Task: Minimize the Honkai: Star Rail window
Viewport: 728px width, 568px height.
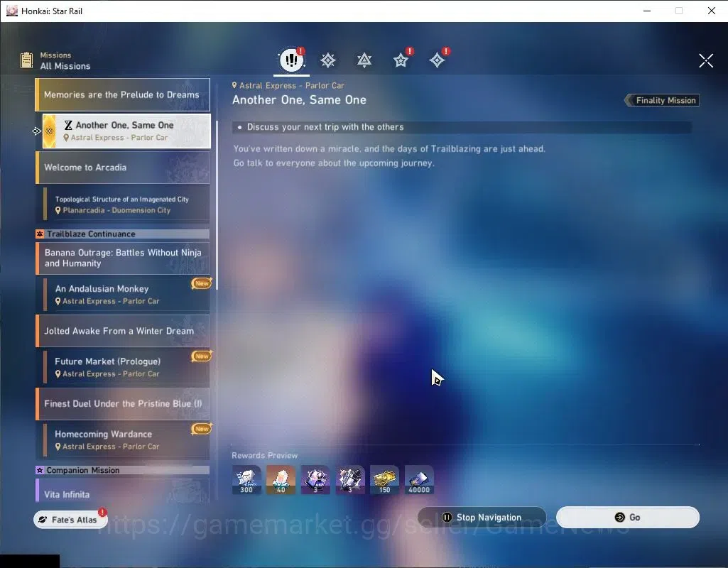Action: pos(647,11)
